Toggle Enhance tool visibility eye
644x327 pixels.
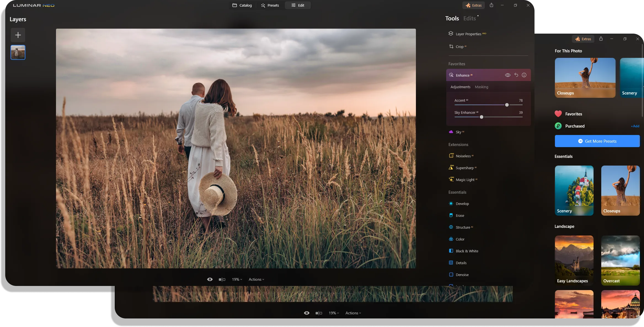[507, 75]
